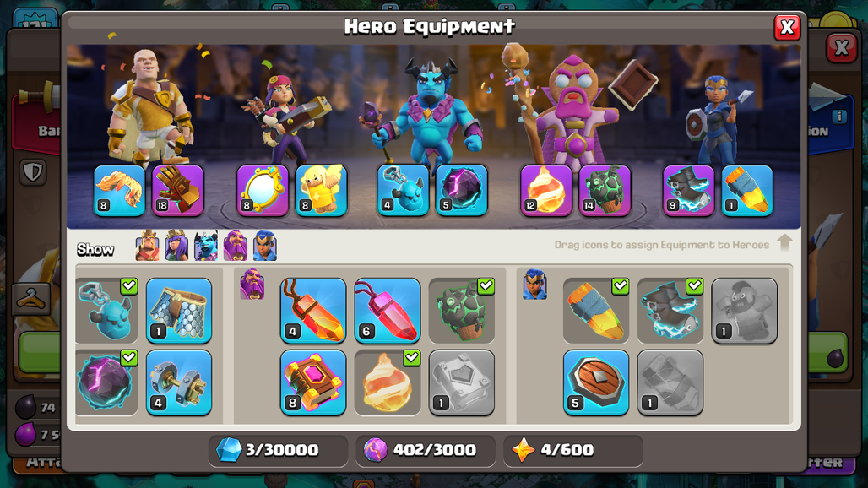Select the level 4 orange gem equipment
Screen dimensions: 868x488
tap(313, 311)
